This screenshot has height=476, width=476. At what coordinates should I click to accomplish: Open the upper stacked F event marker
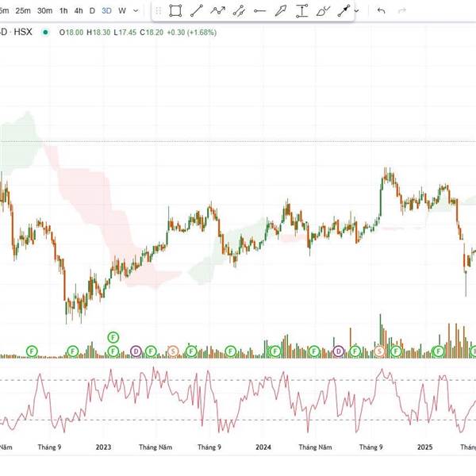pos(113,337)
